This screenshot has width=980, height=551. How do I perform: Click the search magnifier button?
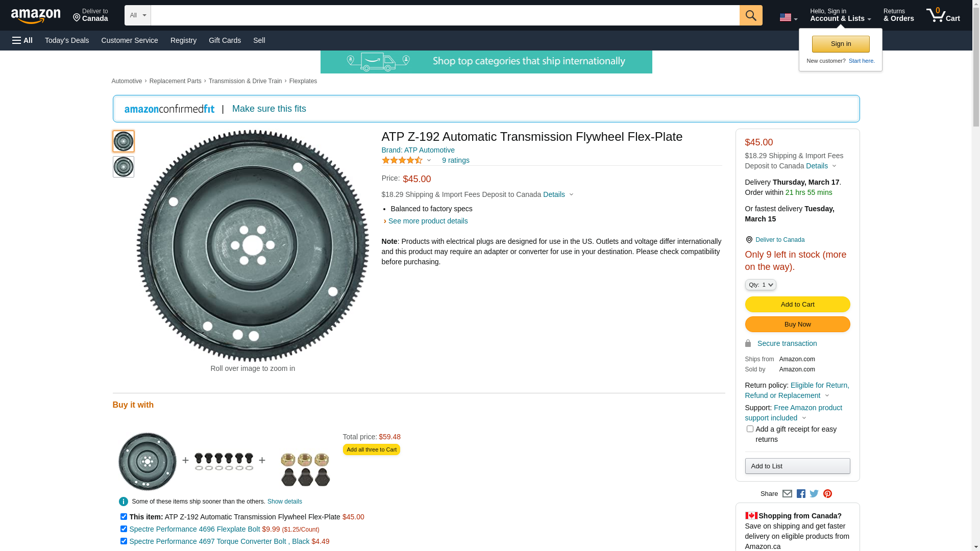point(750,15)
